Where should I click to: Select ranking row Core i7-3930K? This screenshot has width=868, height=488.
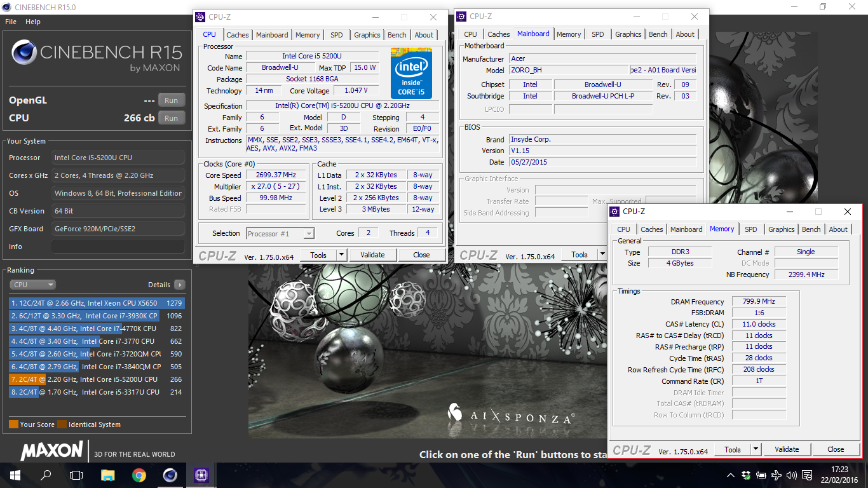tap(97, 316)
